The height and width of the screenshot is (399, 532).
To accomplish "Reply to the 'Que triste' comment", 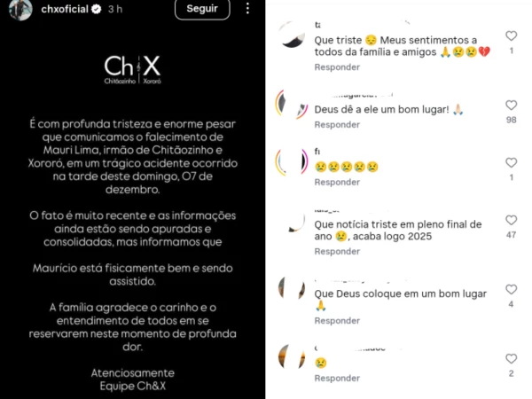I will pyautogui.click(x=337, y=67).
